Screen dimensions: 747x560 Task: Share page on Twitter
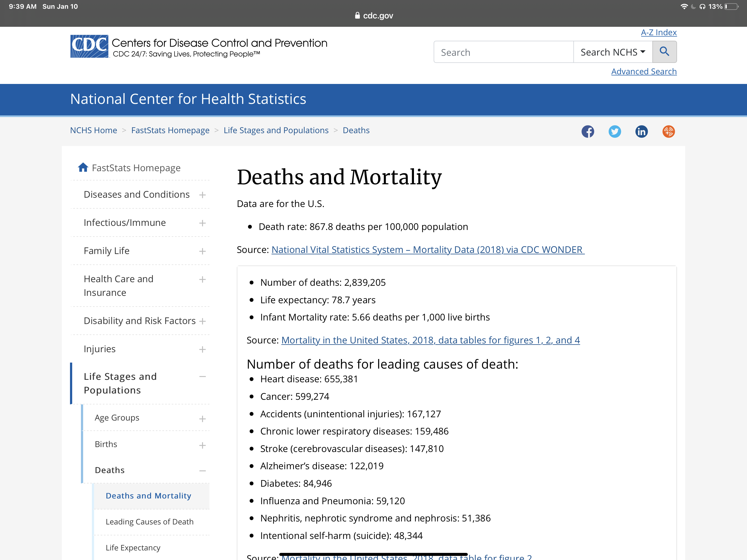coord(615,132)
